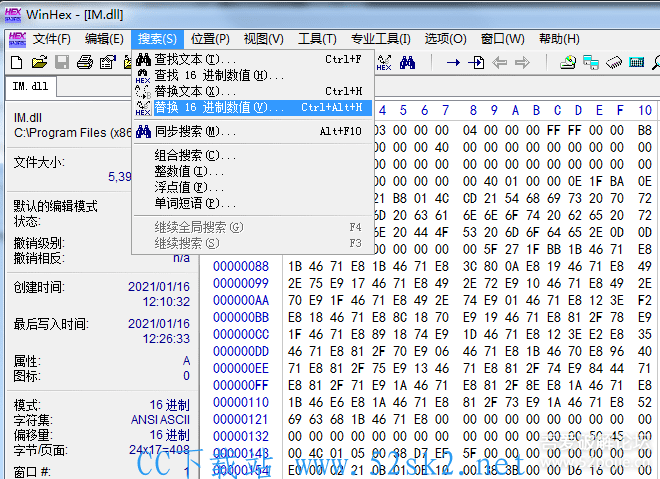Click last write time 12:26:33
660x479 pixels.
pos(166,339)
